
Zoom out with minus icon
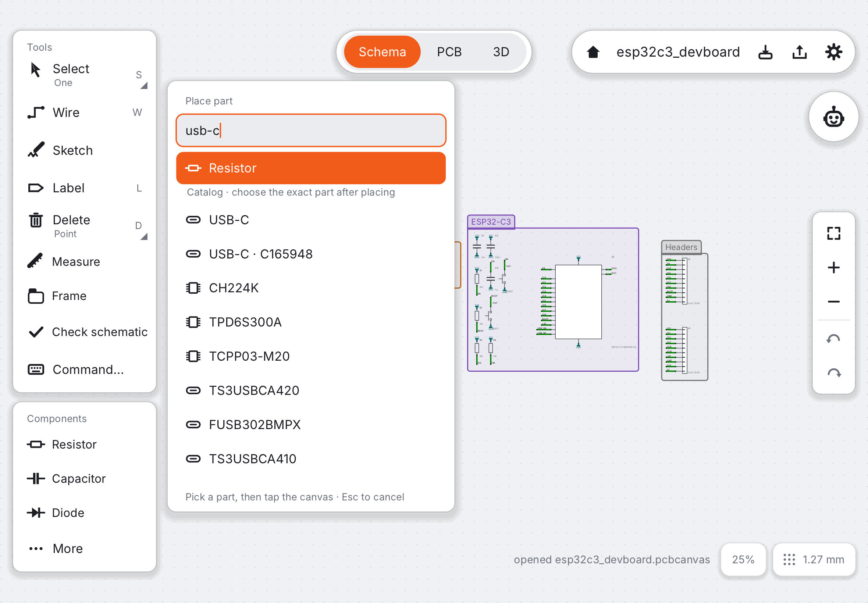[834, 301]
